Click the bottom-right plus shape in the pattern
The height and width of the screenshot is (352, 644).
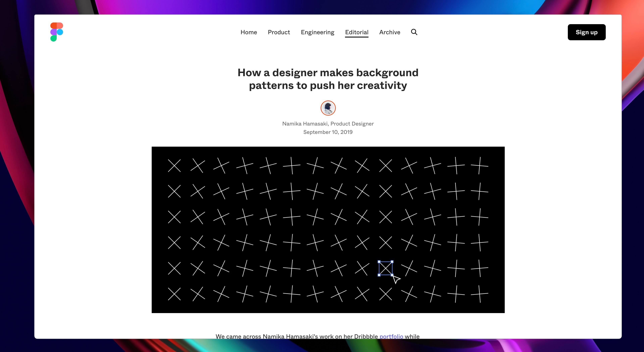(479, 294)
